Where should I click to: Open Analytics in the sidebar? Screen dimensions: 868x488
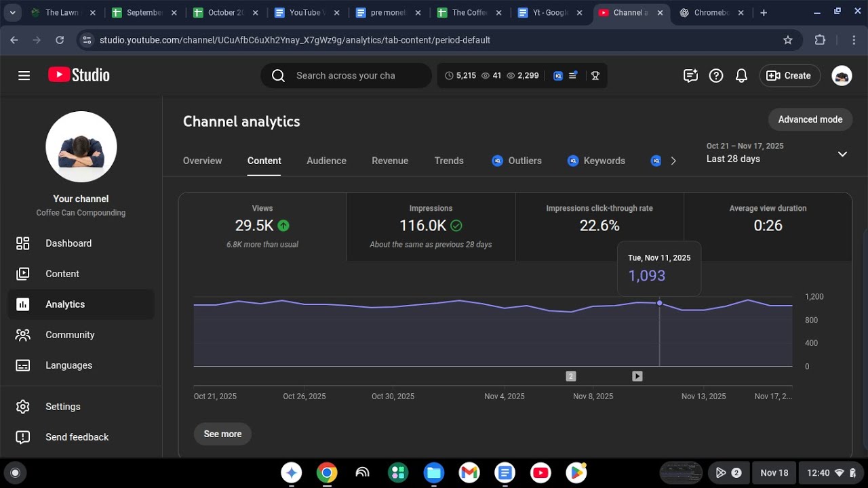pyautogui.click(x=81, y=304)
